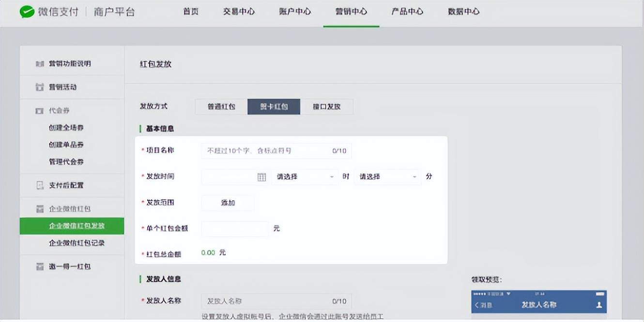This screenshot has height=322, width=644.
Task: Switch to the 接口发放 tab
Action: pyautogui.click(x=327, y=106)
